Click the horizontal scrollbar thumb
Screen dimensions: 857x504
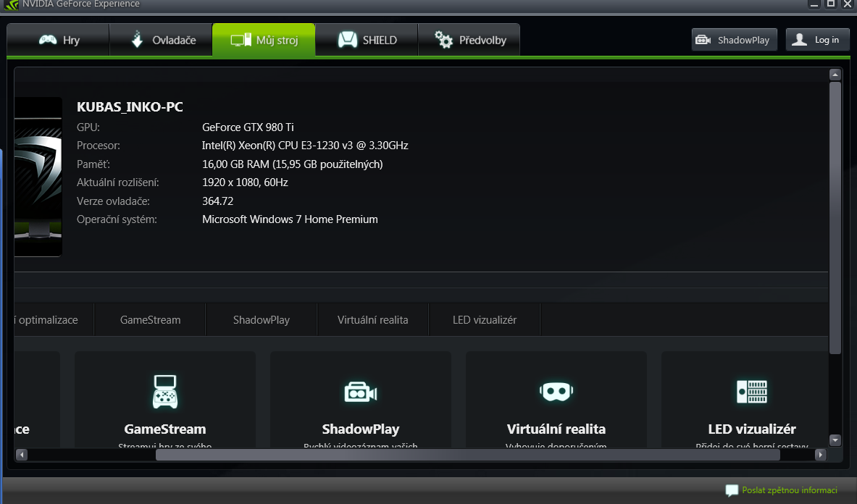pos(468,455)
